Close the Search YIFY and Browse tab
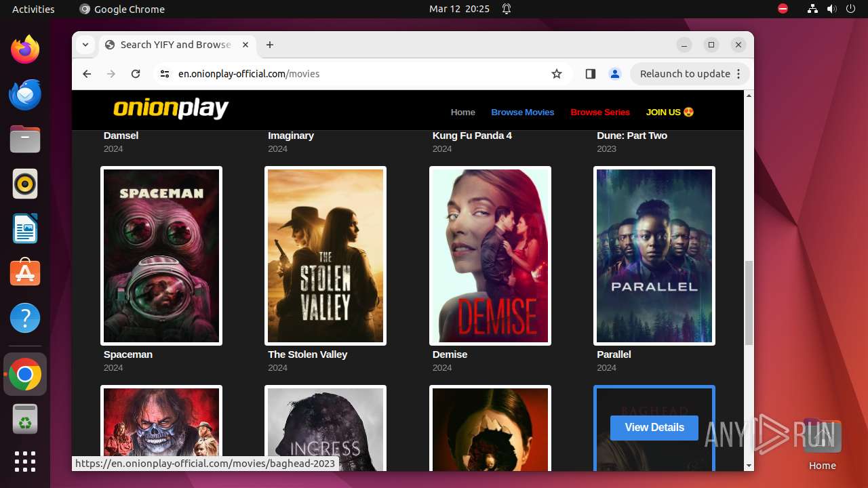868x488 pixels. [245, 45]
